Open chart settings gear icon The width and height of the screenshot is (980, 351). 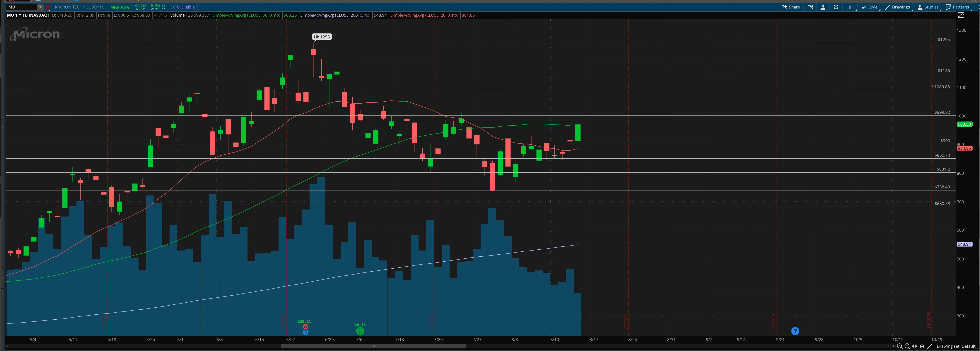click(836, 7)
